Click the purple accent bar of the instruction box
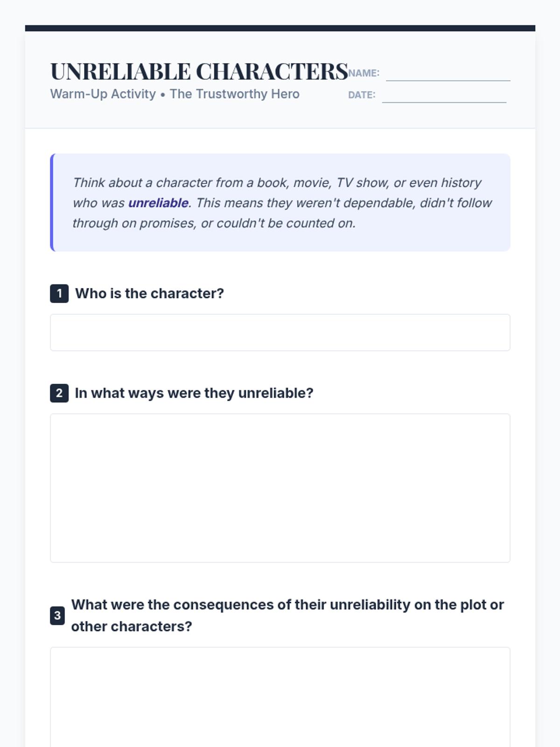Viewport: 560px width, 747px height. 52,203
